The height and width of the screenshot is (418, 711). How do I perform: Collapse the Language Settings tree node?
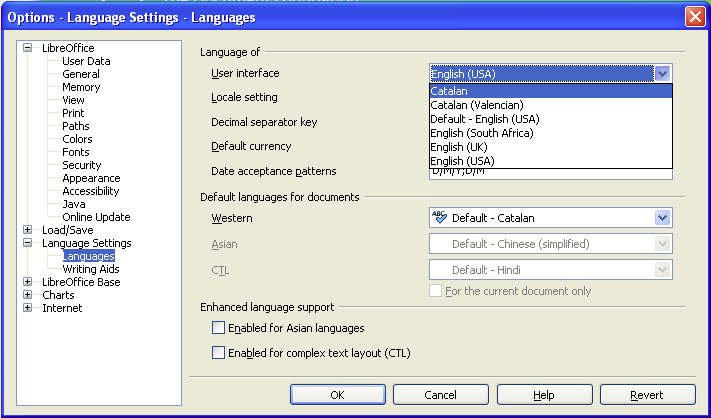pos(28,243)
